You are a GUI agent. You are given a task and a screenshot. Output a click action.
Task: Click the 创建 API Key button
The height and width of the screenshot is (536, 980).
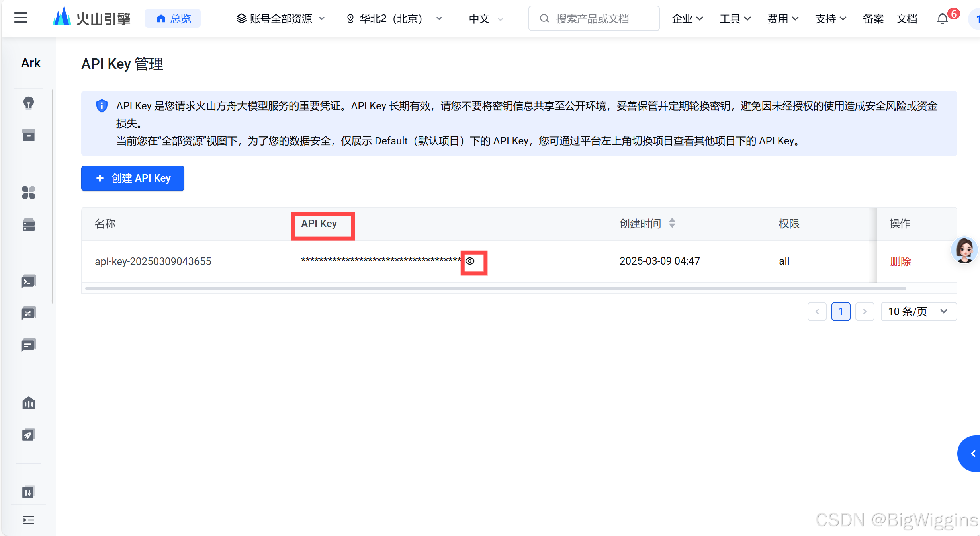(133, 178)
